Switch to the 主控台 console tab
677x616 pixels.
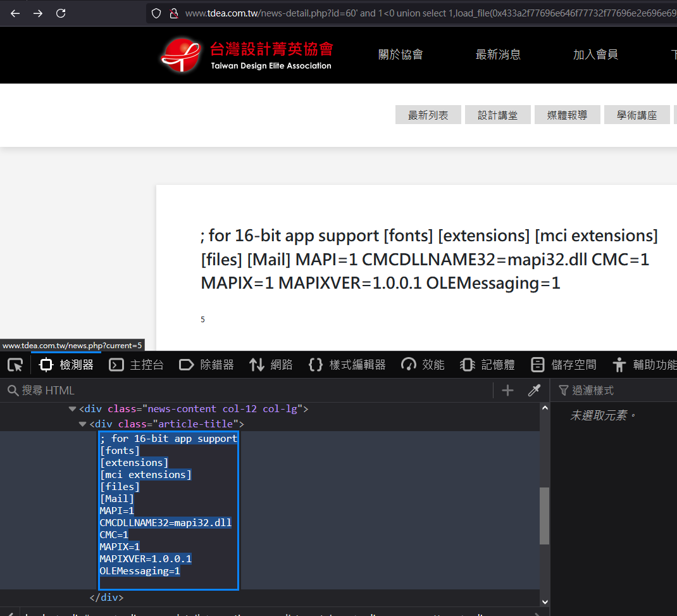click(136, 365)
